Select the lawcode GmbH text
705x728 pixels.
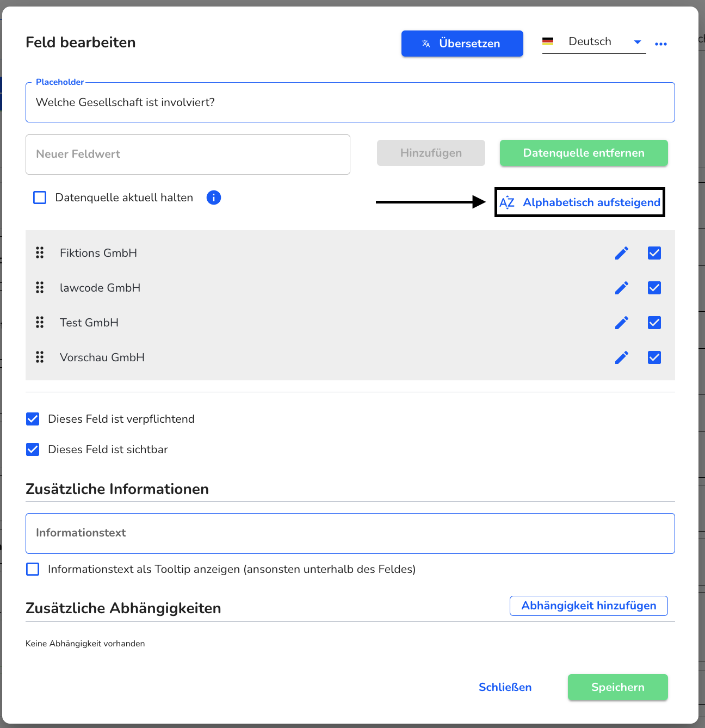pos(100,288)
